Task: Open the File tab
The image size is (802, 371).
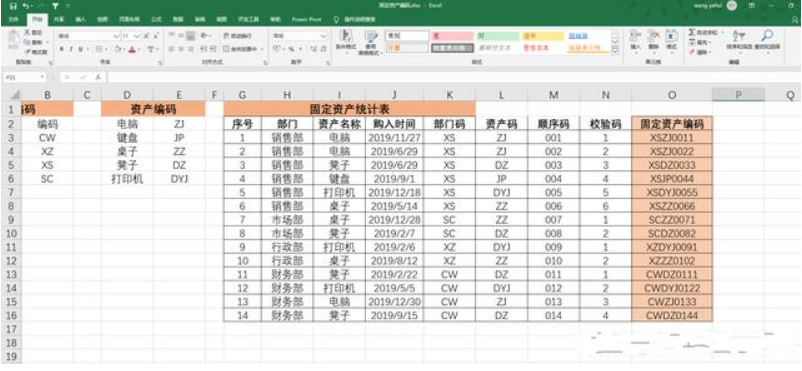Action: pyautogui.click(x=14, y=19)
